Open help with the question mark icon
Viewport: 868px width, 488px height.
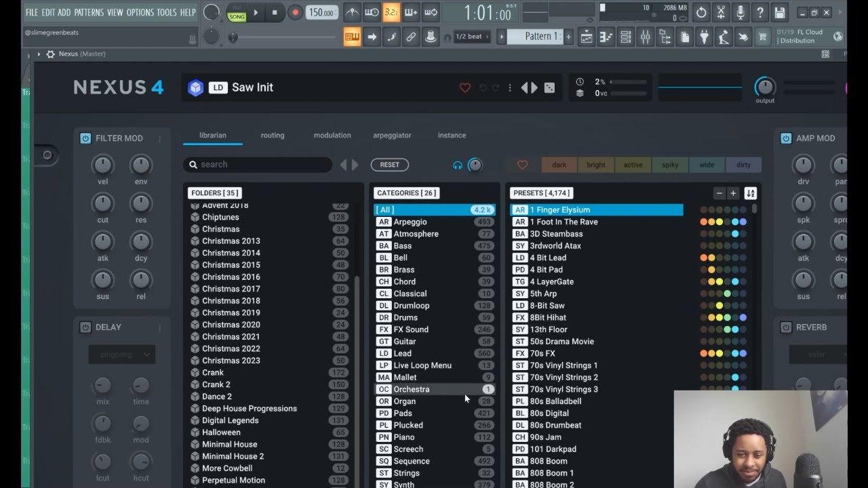[760, 12]
